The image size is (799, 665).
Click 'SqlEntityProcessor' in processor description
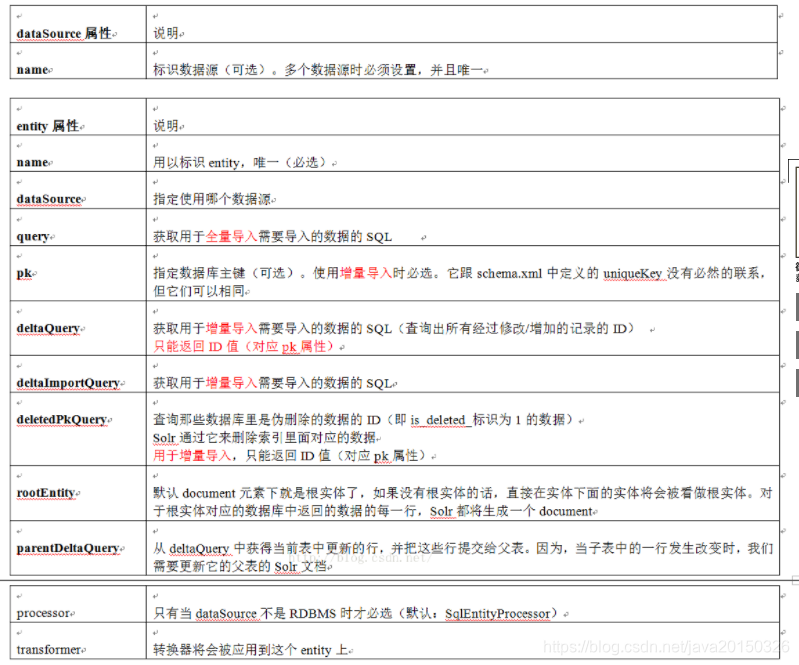click(498, 614)
